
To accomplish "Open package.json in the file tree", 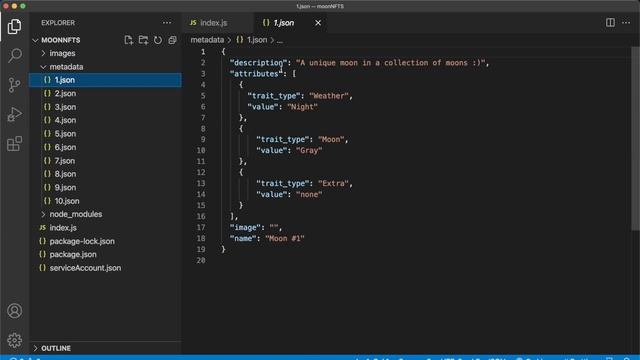I will [105, 254].
